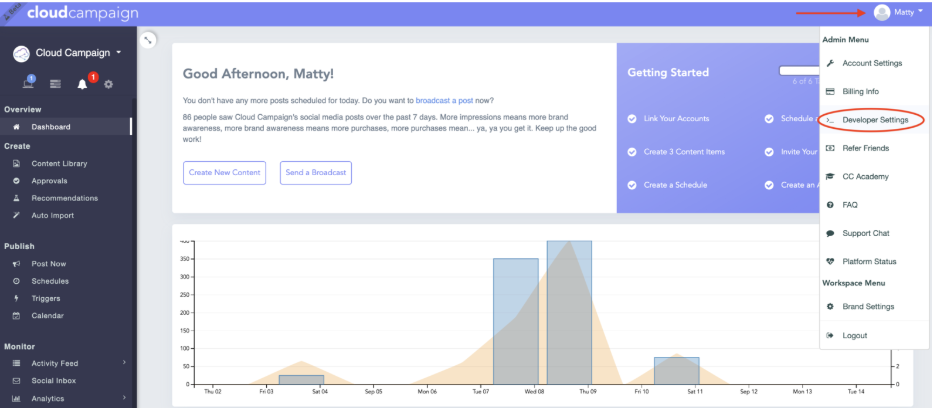The height and width of the screenshot is (408, 932).
Task: Click the Matty user avatar
Action: pyautogui.click(x=882, y=12)
